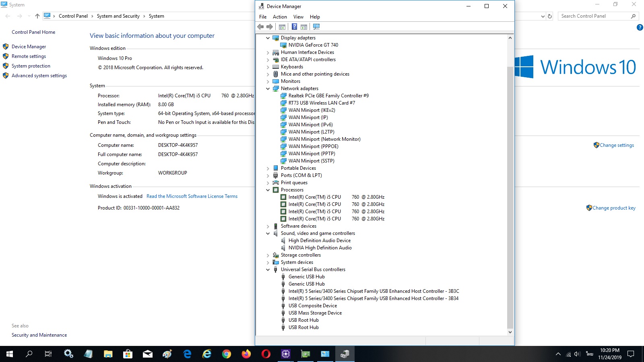The height and width of the screenshot is (362, 644).
Task: Open File Explorer from the taskbar
Action: click(108, 354)
